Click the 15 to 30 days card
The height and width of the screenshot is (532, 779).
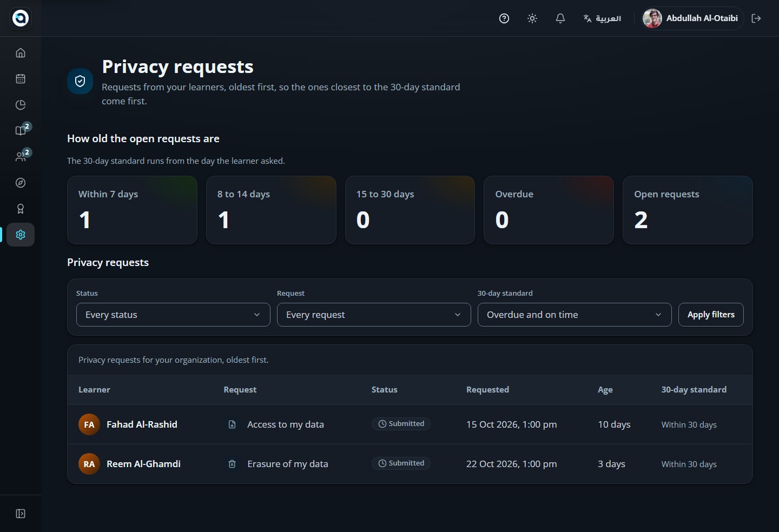(410, 210)
